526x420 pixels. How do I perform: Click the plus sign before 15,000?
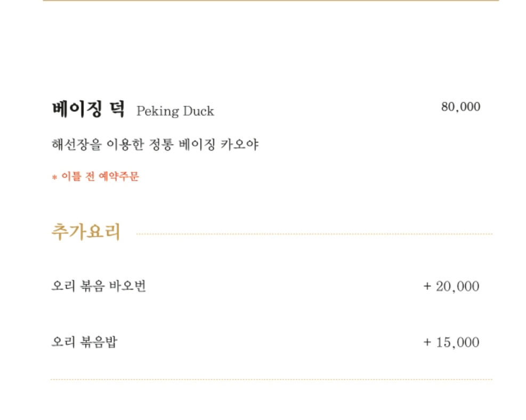427,342
